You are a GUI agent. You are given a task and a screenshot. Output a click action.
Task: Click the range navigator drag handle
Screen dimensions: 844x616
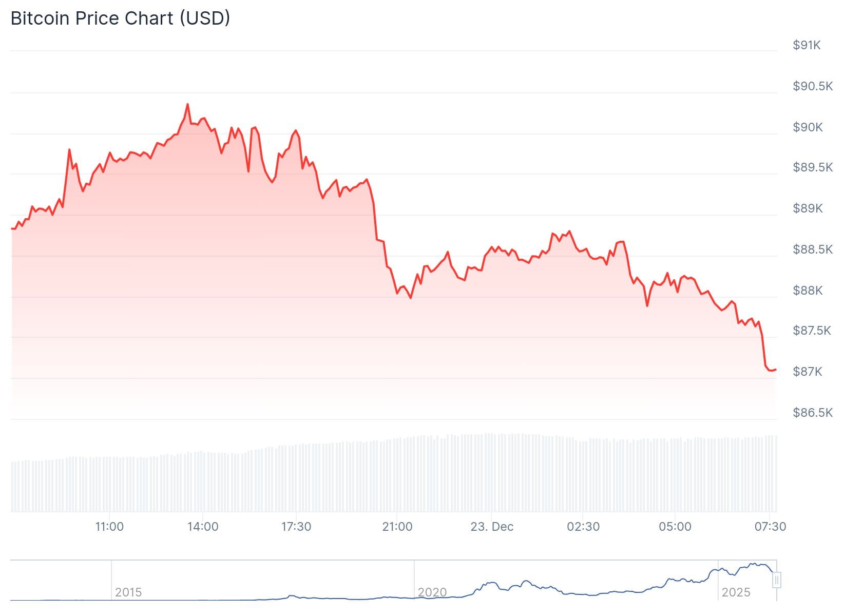coord(777,580)
